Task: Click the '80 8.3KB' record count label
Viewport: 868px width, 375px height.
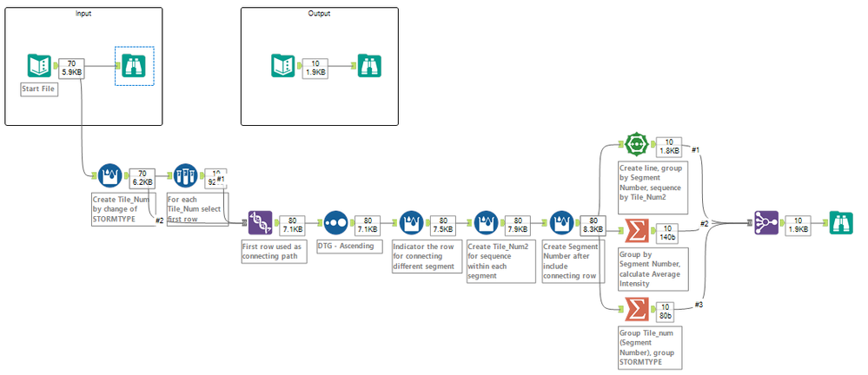Action: pyautogui.click(x=594, y=225)
